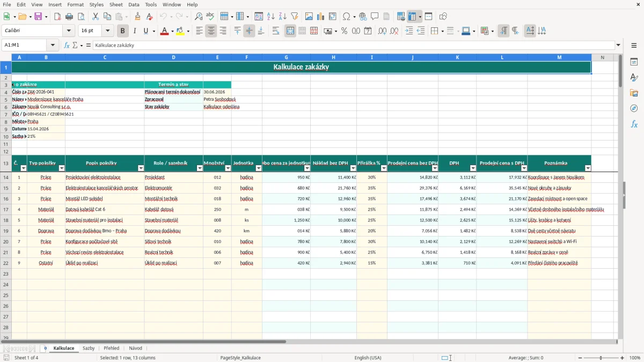
Task: Open the Data menu
Action: (134, 4)
